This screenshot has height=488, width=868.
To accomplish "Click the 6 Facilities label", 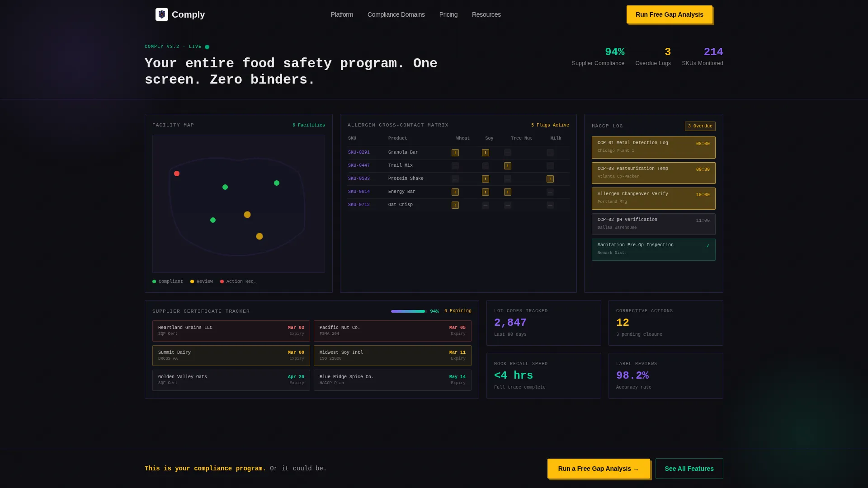I will (x=309, y=126).
